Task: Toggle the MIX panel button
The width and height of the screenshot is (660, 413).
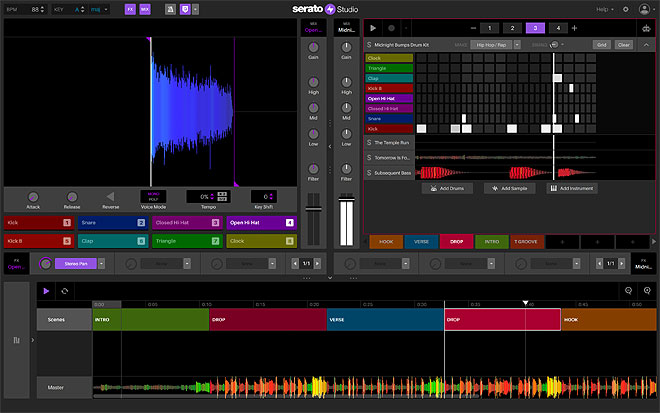Action: click(x=145, y=9)
